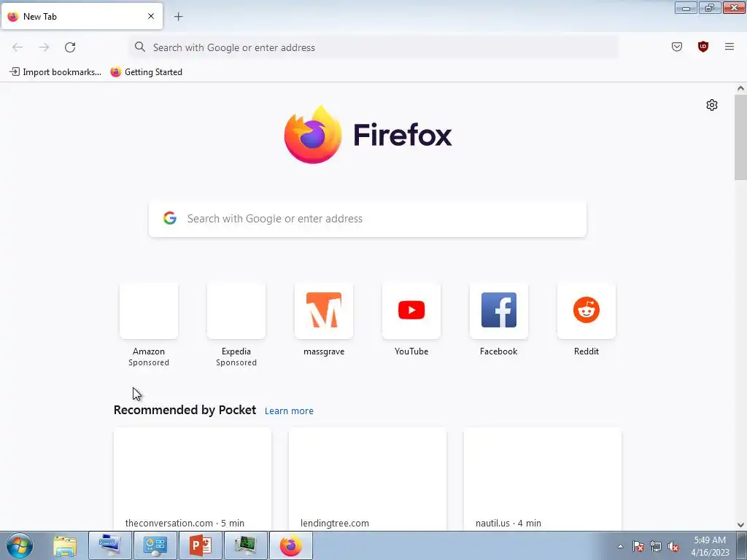Screen dimensions: 747x560
Task: Open the network tray icon
Action: [656, 546]
